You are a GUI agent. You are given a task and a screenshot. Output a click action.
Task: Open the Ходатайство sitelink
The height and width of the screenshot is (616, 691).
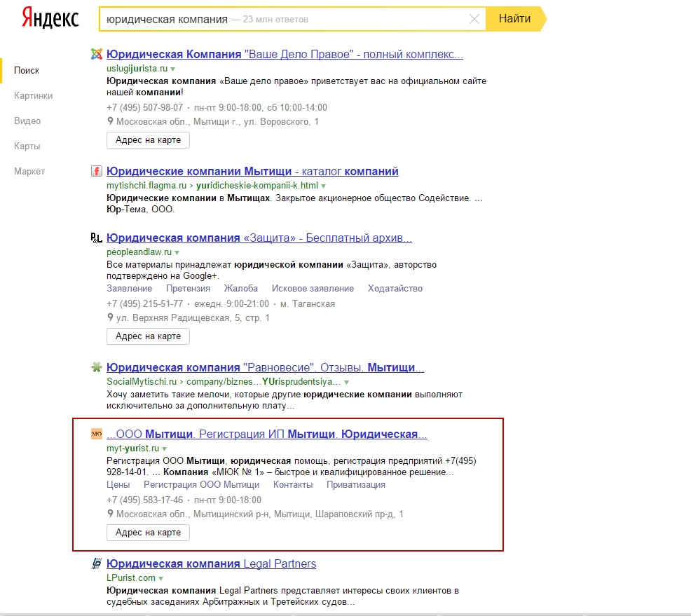[x=395, y=289]
